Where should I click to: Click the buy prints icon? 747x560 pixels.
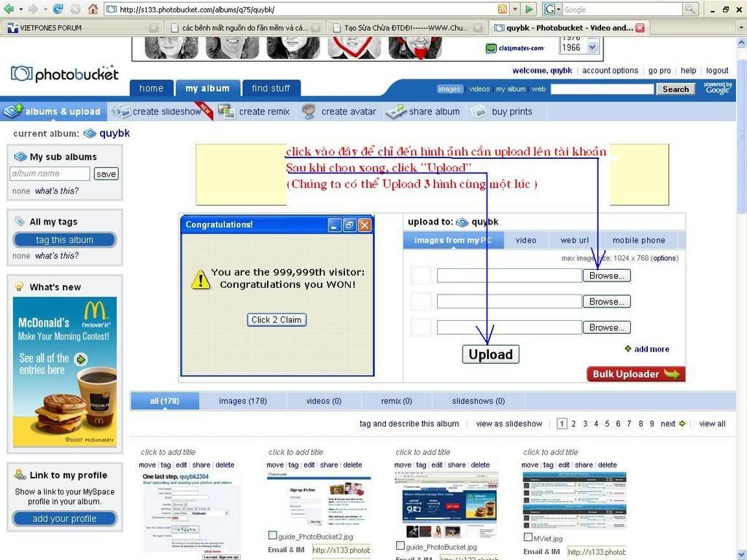[479, 112]
